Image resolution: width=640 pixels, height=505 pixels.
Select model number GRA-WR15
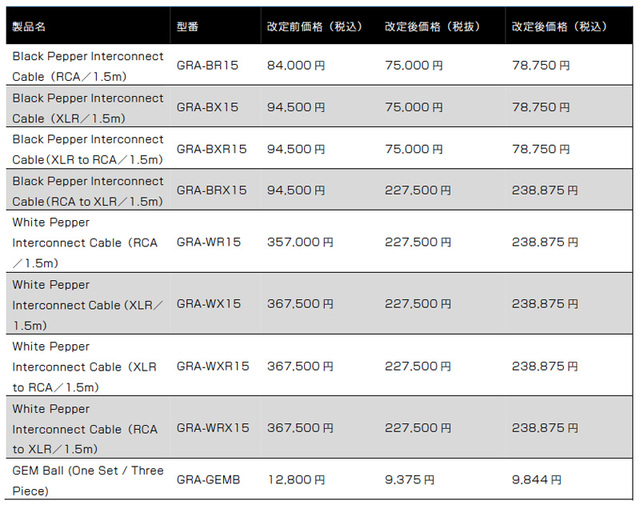(208, 242)
